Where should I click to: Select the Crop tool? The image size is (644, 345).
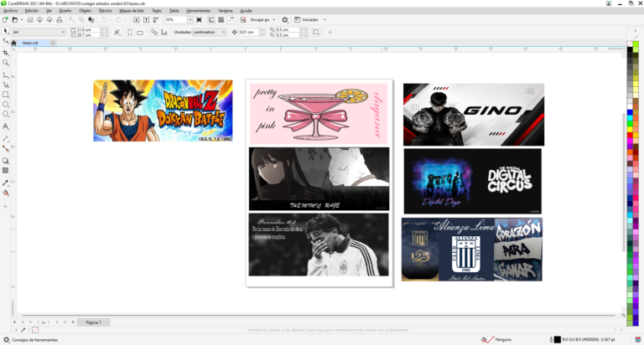pyautogui.click(x=5, y=53)
